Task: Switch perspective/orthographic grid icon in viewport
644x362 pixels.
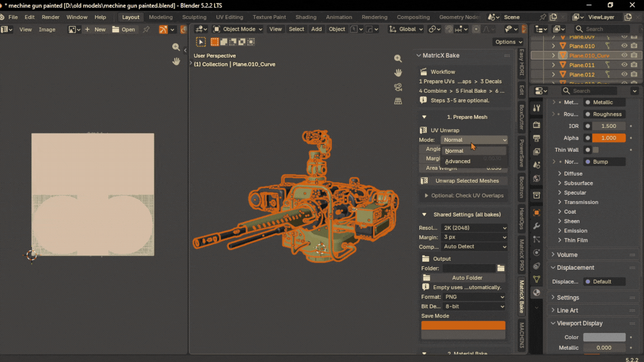Action: click(398, 101)
